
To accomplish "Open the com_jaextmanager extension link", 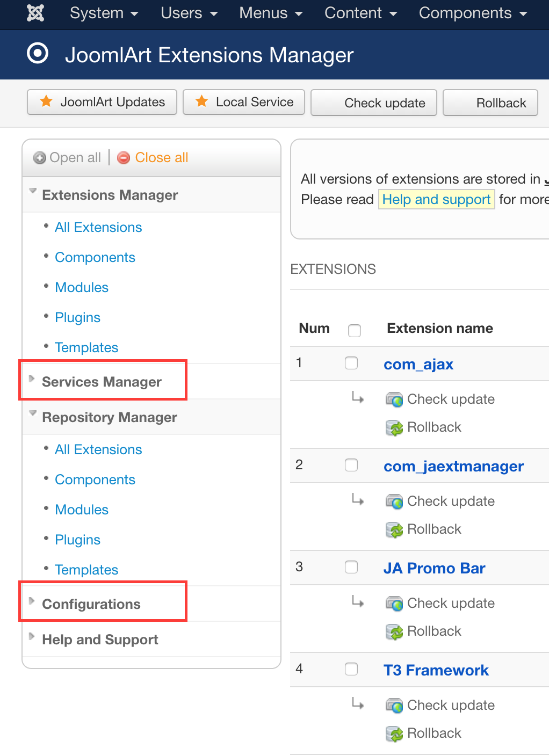I will click(x=453, y=466).
